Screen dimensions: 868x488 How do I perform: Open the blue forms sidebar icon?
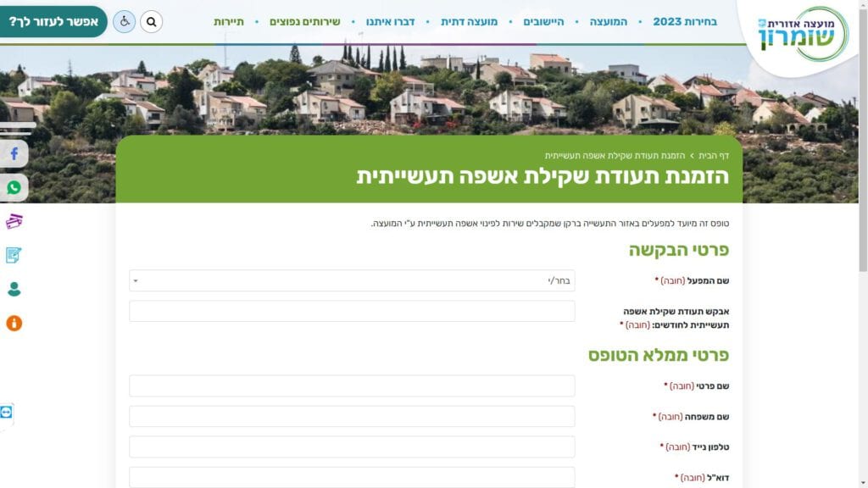pyautogui.click(x=14, y=255)
